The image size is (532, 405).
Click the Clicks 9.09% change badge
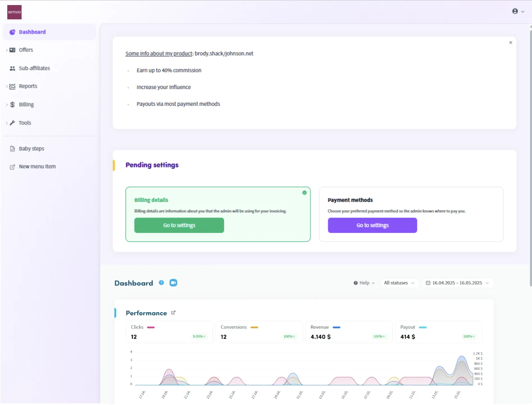(x=199, y=337)
